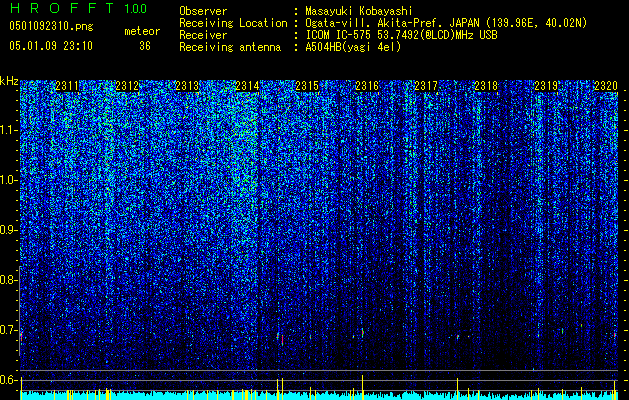Click the red meteor echo just after 2314

(x=282, y=340)
